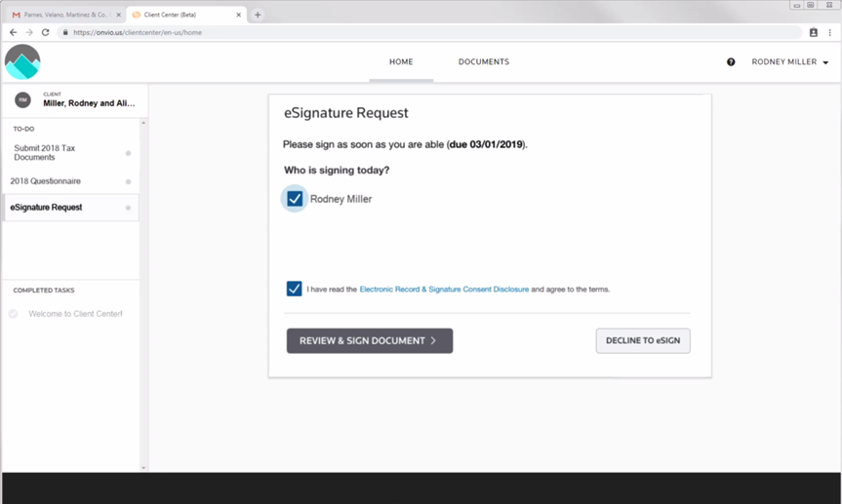The height and width of the screenshot is (504, 842).
Task: Switch to the Documents tab
Action: coord(484,62)
